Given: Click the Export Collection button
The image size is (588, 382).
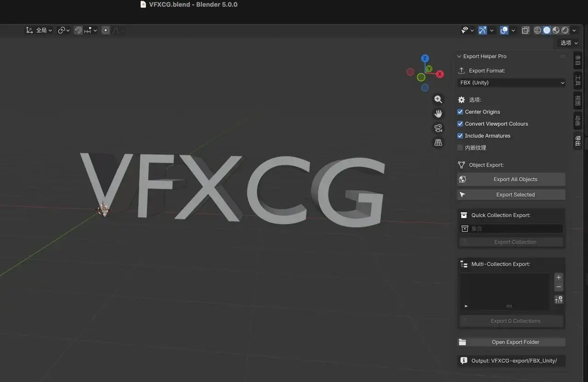Looking at the screenshot, I should (511, 242).
